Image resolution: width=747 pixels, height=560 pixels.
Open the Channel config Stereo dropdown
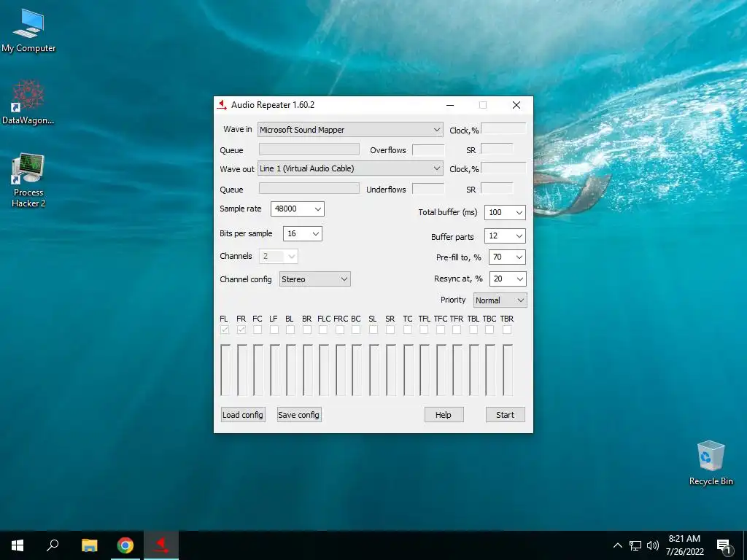[x=314, y=279]
